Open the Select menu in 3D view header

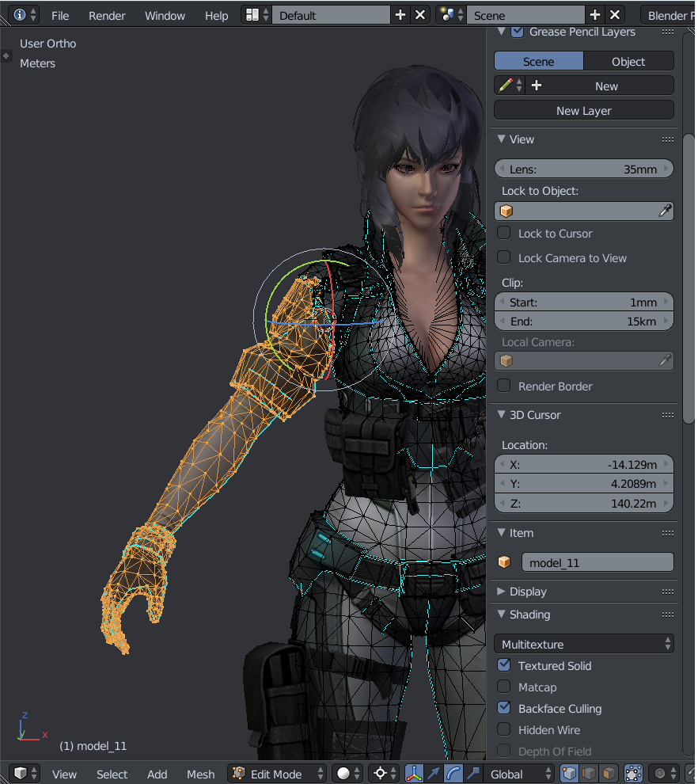[x=112, y=774]
